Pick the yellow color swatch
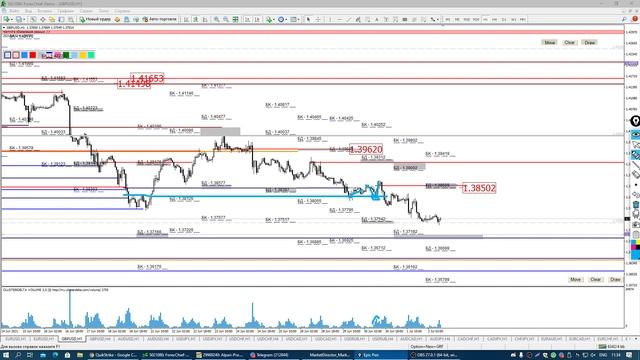The width and height of the screenshot is (640, 360). tap(83, 55)
